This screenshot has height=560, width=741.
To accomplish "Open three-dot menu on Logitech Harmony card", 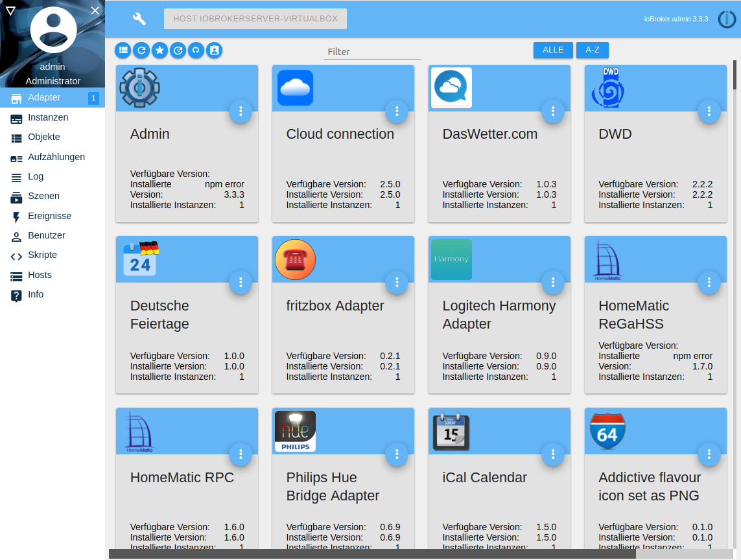I will 553,282.
